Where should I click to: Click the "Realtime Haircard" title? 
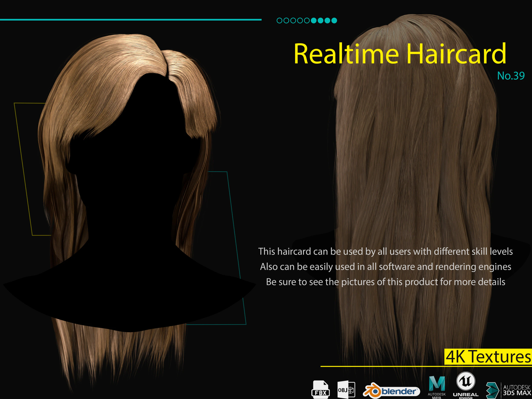[x=400, y=53]
